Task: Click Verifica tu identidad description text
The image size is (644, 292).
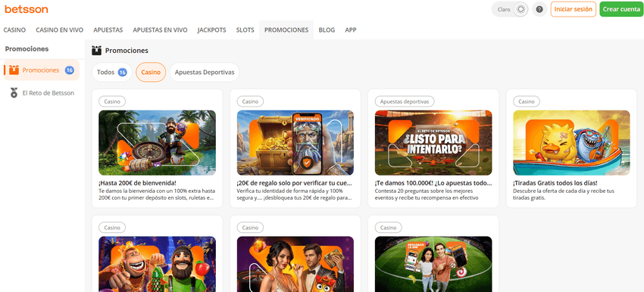Action: pyautogui.click(x=294, y=194)
